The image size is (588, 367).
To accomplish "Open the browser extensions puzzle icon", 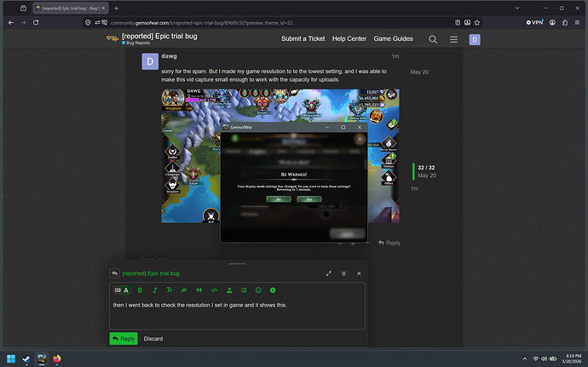I will 565,22.
